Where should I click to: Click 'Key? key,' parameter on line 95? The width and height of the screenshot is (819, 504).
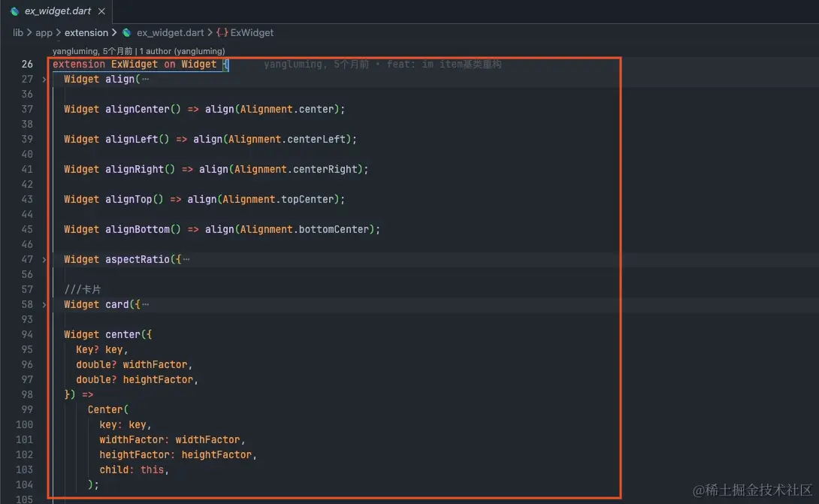102,349
